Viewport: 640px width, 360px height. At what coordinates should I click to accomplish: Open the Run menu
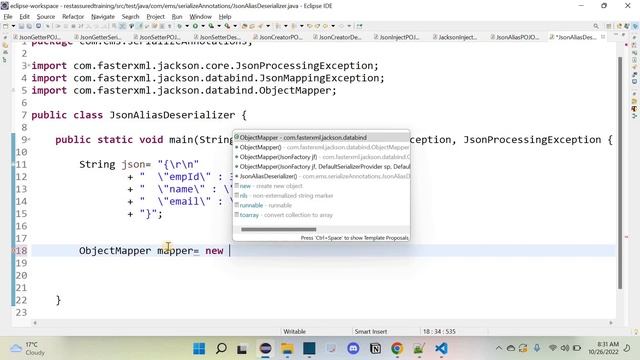pos(177,17)
